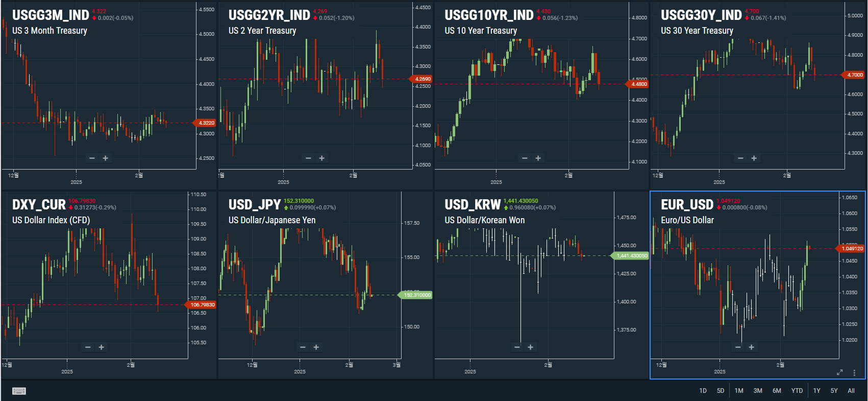
Task: Zoom in on the EUR_USD chart
Action: pyautogui.click(x=752, y=347)
